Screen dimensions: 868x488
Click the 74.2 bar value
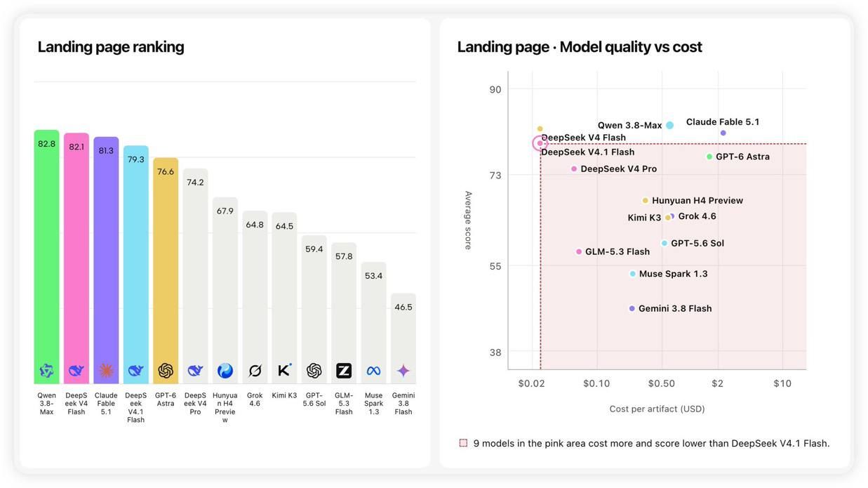tap(195, 182)
